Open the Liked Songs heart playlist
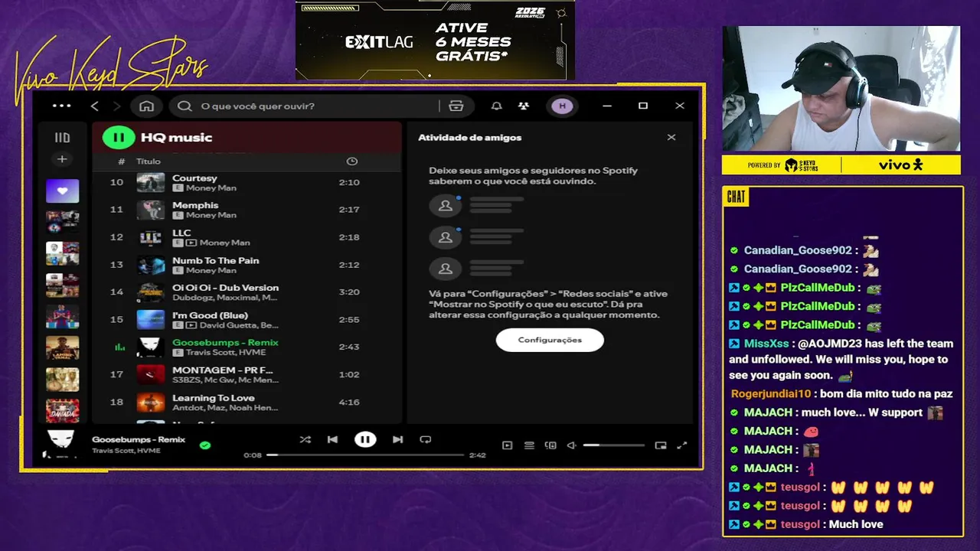 tap(62, 191)
